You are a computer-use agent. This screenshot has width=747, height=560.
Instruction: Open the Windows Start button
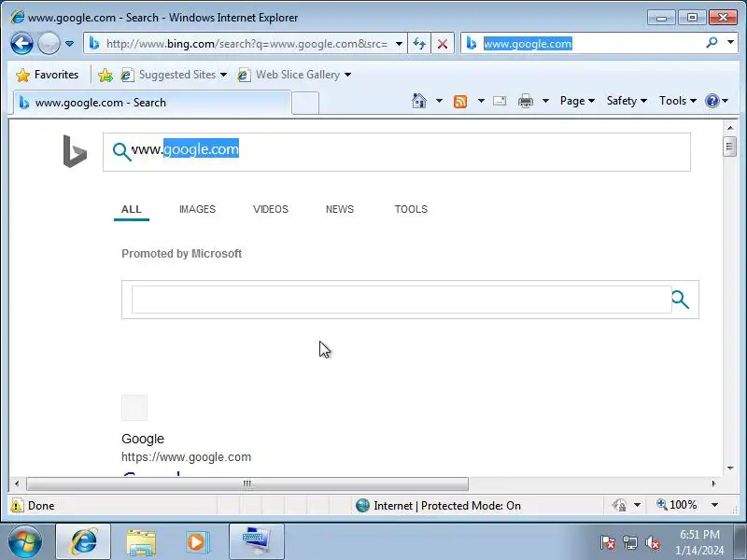point(25,542)
